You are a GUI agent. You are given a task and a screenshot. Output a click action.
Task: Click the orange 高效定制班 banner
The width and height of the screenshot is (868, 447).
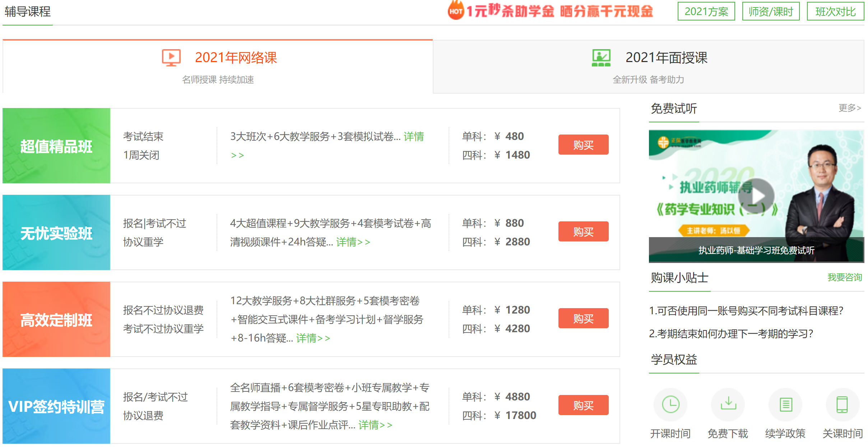56,319
